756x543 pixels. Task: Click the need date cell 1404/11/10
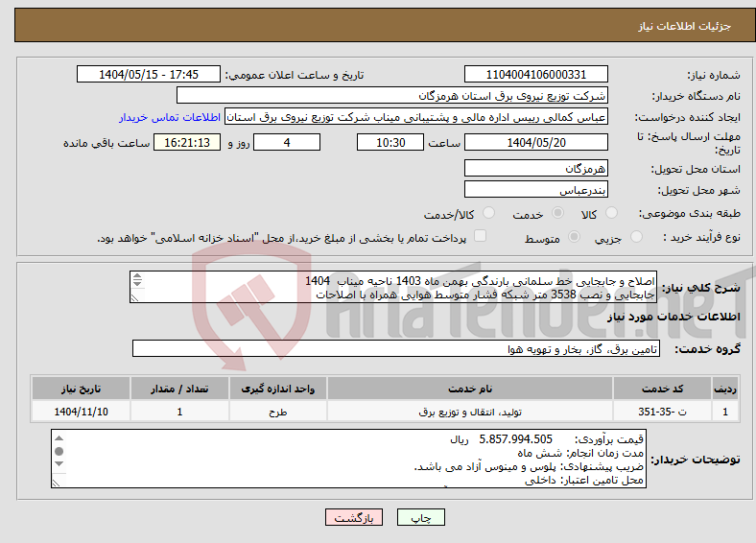tap(81, 412)
